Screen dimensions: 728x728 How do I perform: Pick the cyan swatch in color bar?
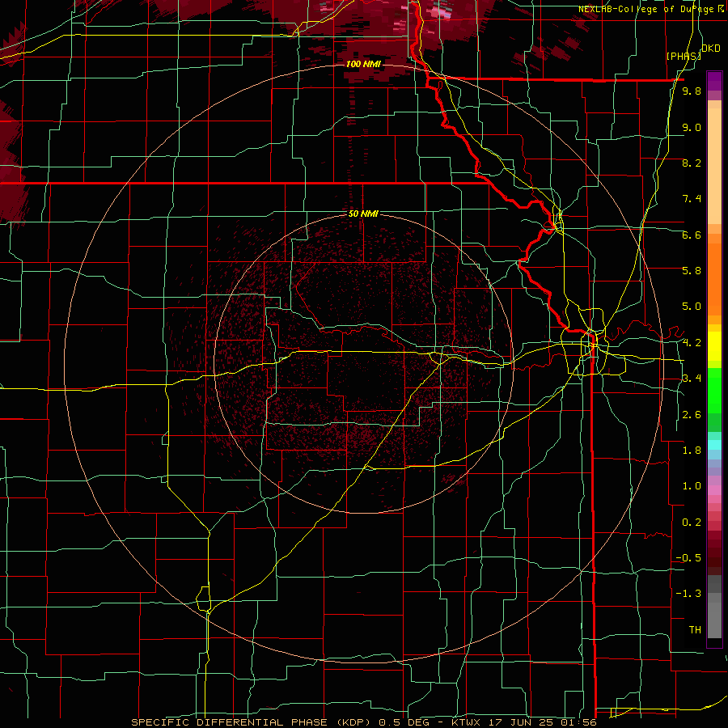click(714, 444)
